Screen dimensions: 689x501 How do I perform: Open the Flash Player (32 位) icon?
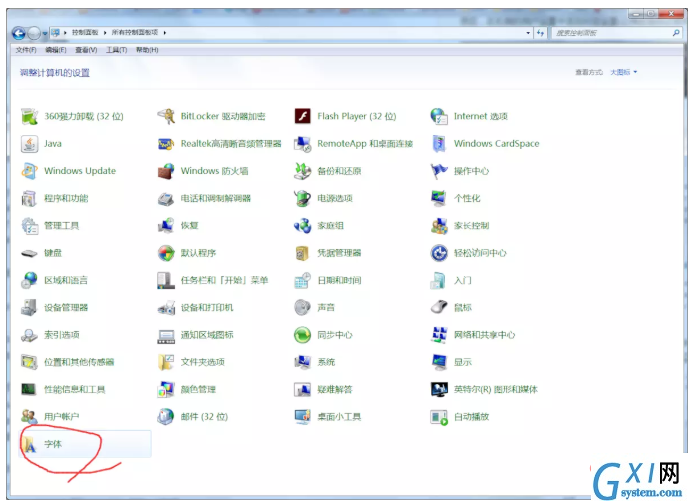[x=302, y=116]
